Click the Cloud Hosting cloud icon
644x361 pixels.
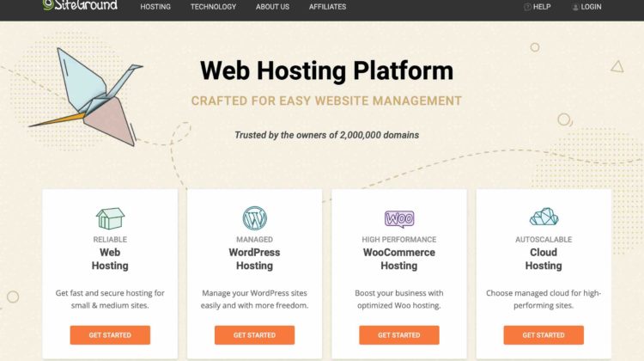[x=544, y=217]
